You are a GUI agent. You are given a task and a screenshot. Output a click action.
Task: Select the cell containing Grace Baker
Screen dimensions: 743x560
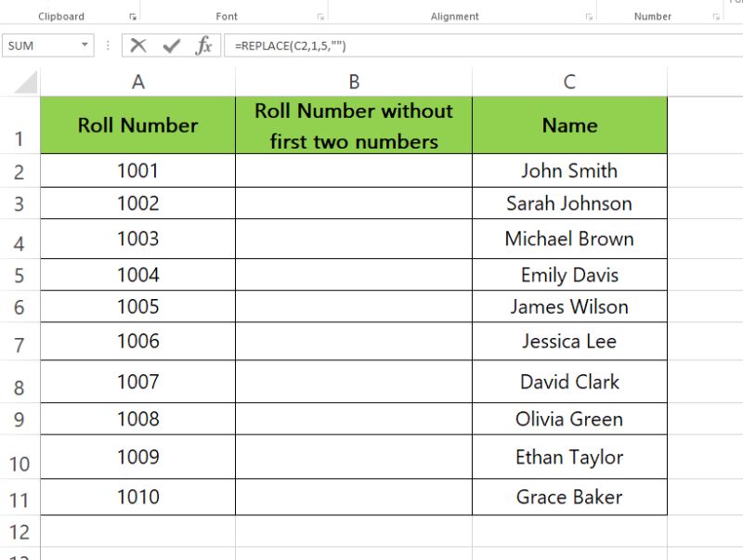[x=569, y=497]
